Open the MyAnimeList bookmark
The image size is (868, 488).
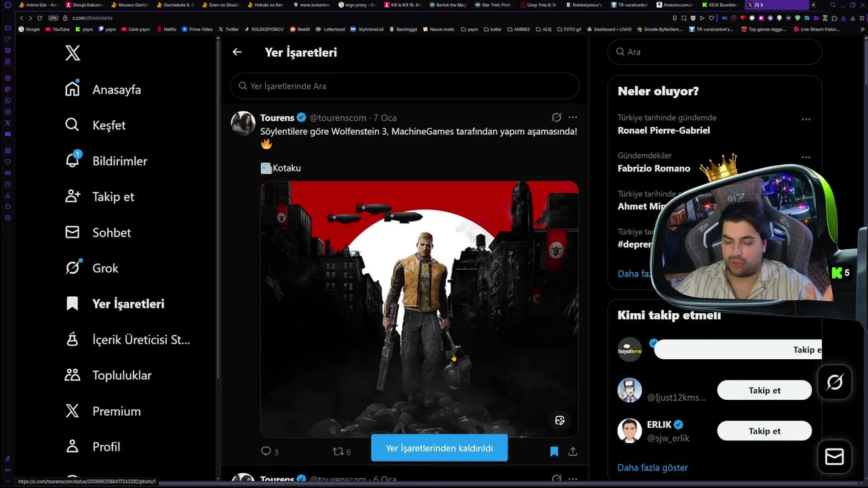(x=367, y=29)
